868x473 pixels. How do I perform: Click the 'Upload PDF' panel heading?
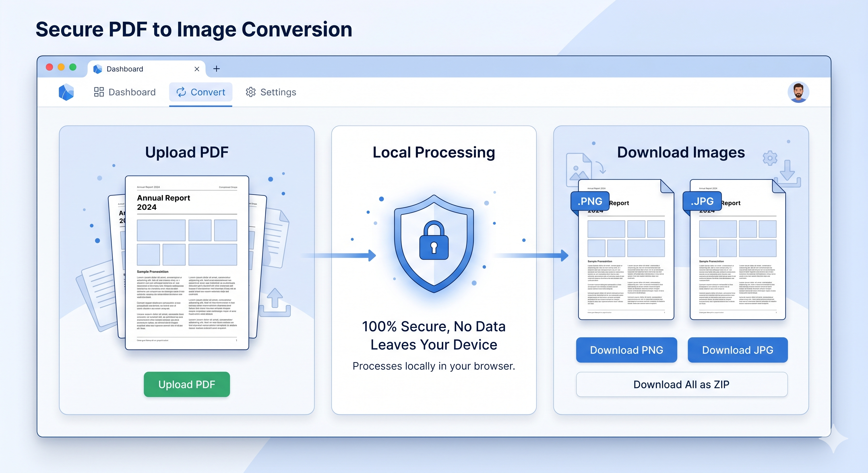click(187, 152)
